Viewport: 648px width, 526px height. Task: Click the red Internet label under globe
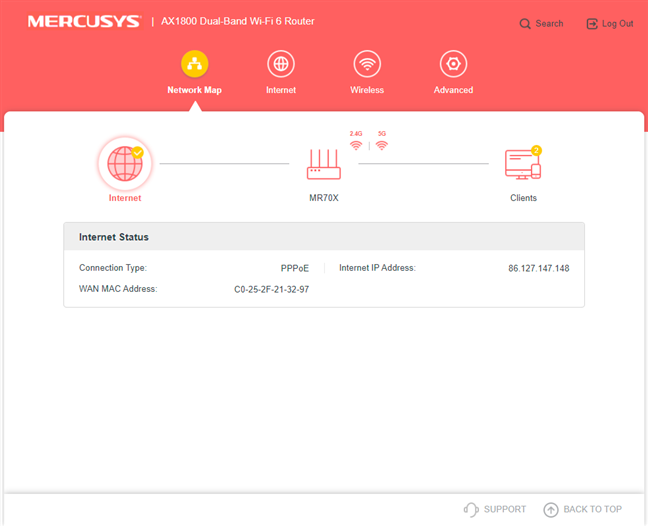point(125,198)
